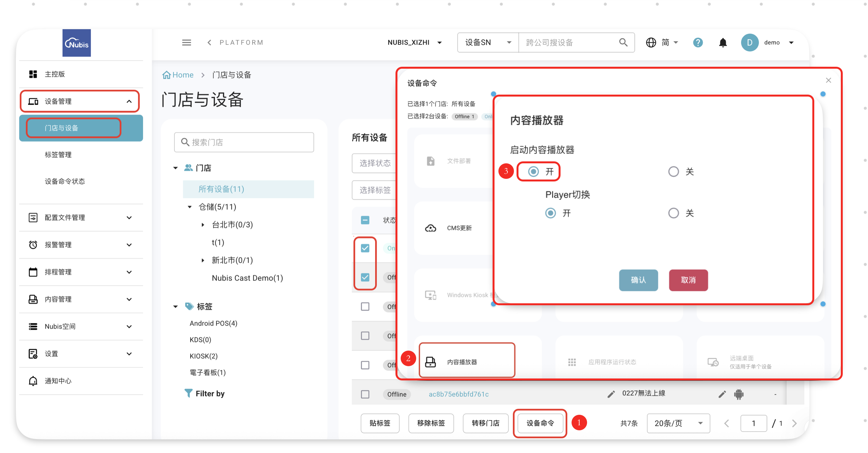The height and width of the screenshot is (453, 868).
Task: Click the 搜索门店 search field
Action: 244,142
